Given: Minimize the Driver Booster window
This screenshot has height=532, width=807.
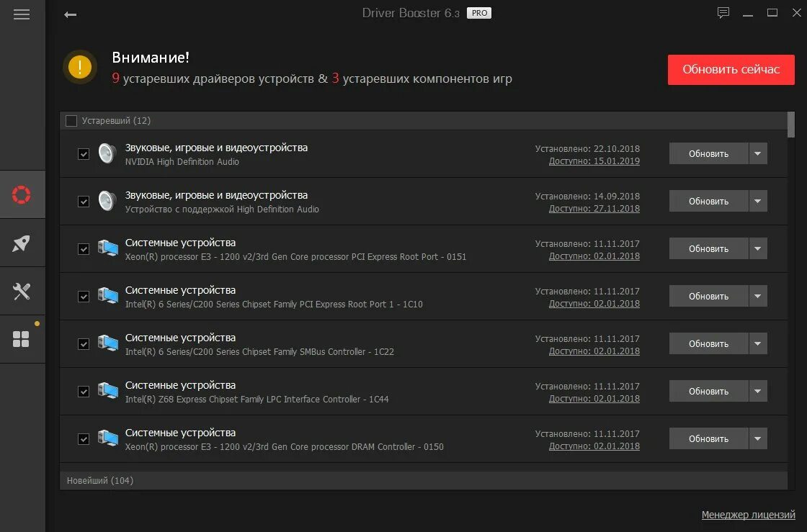Looking at the screenshot, I should coord(748,14).
